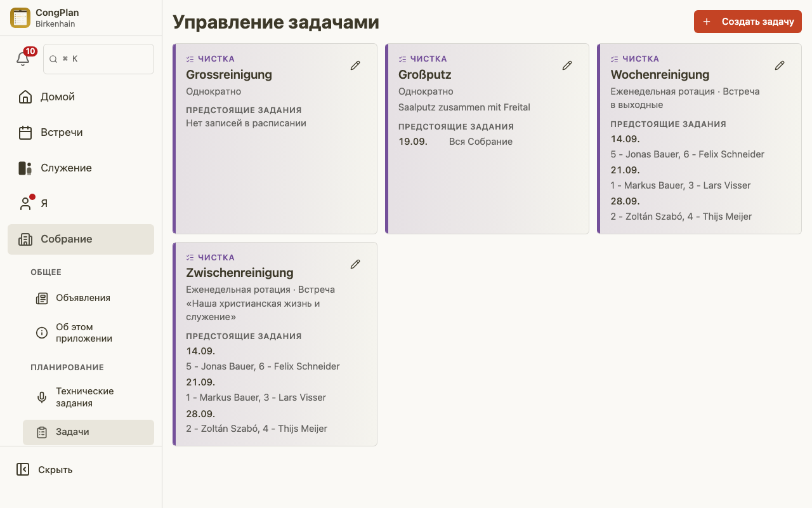Image resolution: width=812 pixels, height=508 pixels.
Task: Click 'Вся Собрание' in Großputz card
Action: click(481, 142)
